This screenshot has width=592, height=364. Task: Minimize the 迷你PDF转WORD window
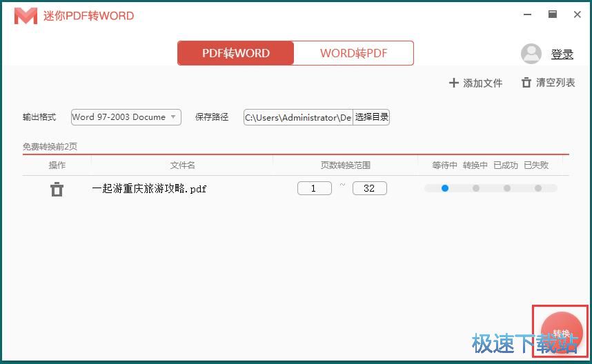(527, 14)
